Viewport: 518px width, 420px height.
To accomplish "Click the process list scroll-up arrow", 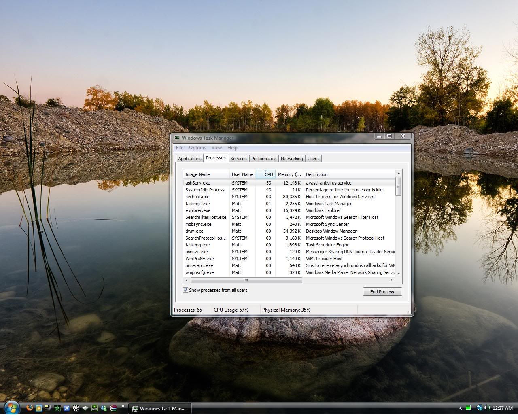I will 399,173.
